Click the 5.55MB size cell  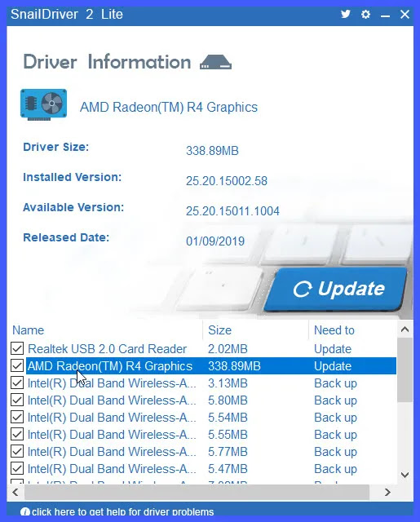228,435
